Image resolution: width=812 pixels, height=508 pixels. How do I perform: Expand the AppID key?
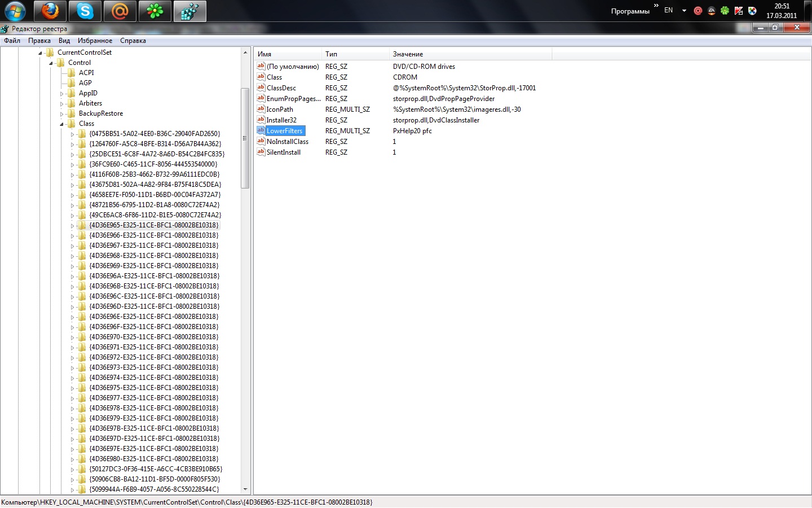click(61, 94)
